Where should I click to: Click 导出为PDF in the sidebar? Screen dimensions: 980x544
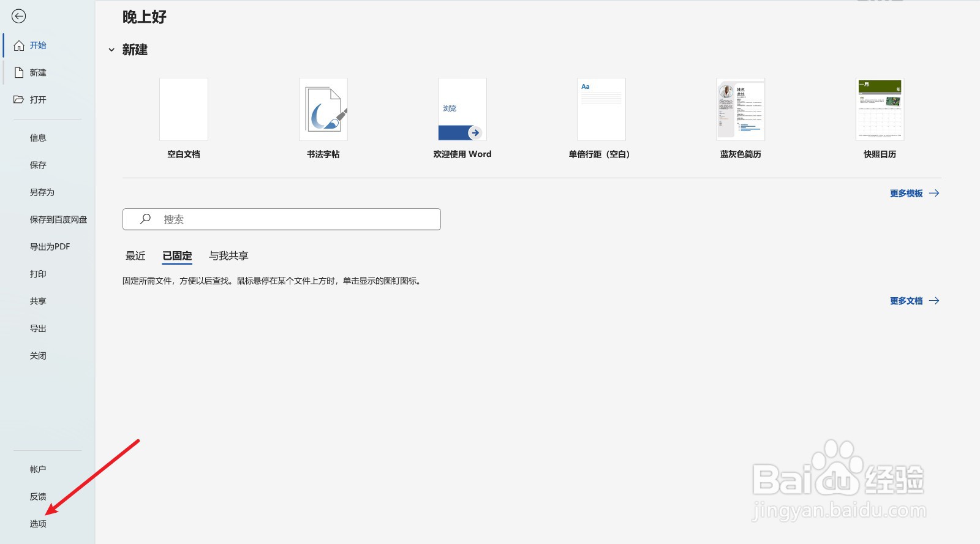coord(50,247)
